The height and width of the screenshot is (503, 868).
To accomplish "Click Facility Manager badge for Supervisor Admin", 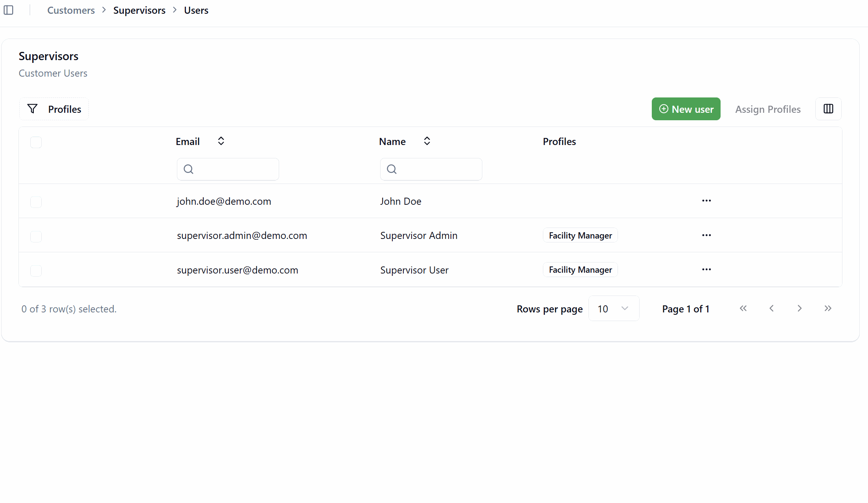I will (580, 235).
